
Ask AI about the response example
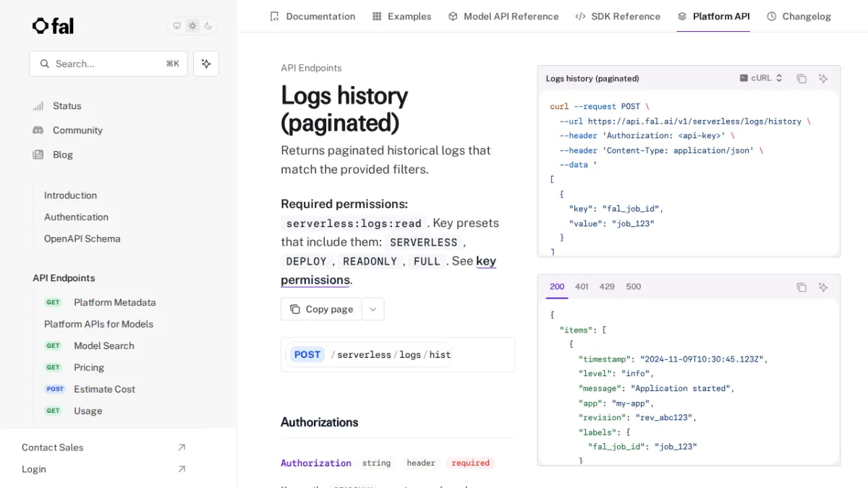(x=823, y=287)
